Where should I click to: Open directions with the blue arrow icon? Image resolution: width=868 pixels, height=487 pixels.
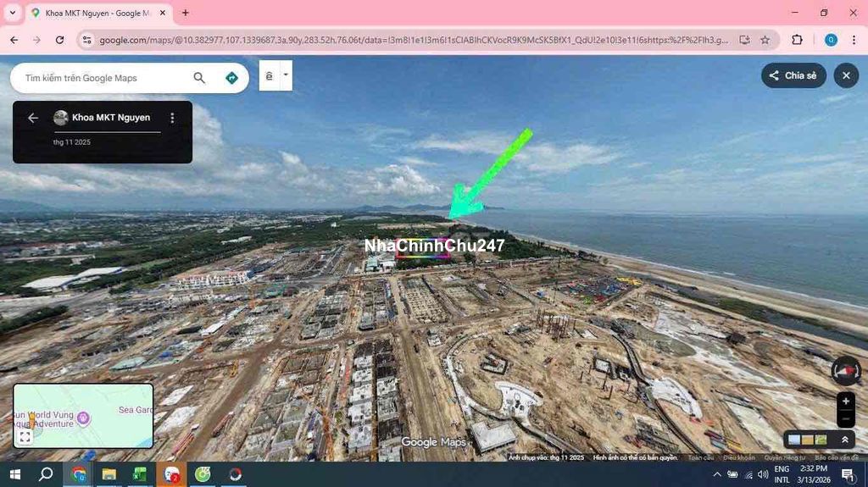(x=231, y=78)
